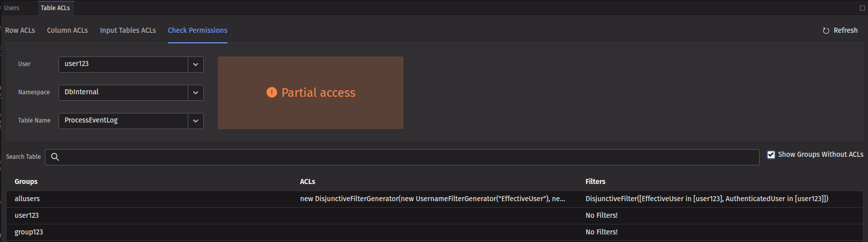
Task: Select the Table ACLs tab
Action: (x=55, y=8)
